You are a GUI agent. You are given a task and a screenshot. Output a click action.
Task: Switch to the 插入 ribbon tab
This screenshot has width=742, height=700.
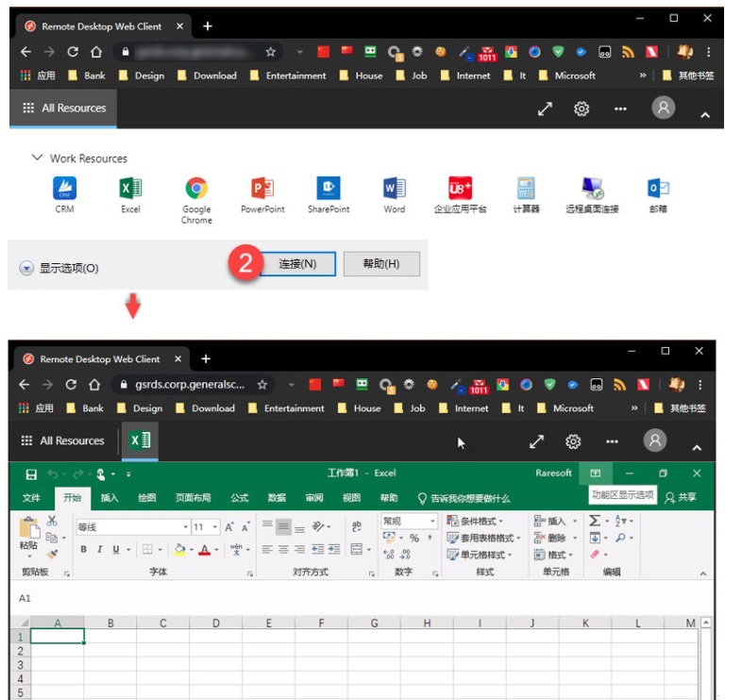(110, 498)
